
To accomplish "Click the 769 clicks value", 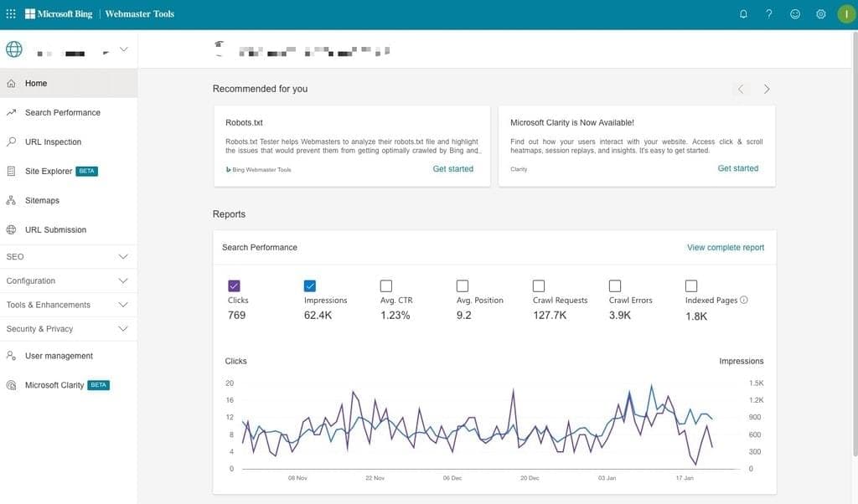I will pos(236,316).
